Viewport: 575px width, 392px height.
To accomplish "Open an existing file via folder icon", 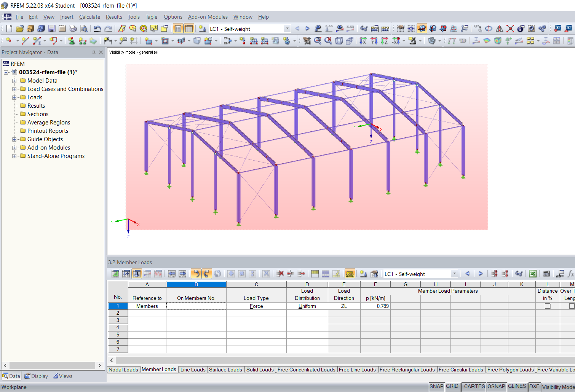I will pyautogui.click(x=20, y=29).
